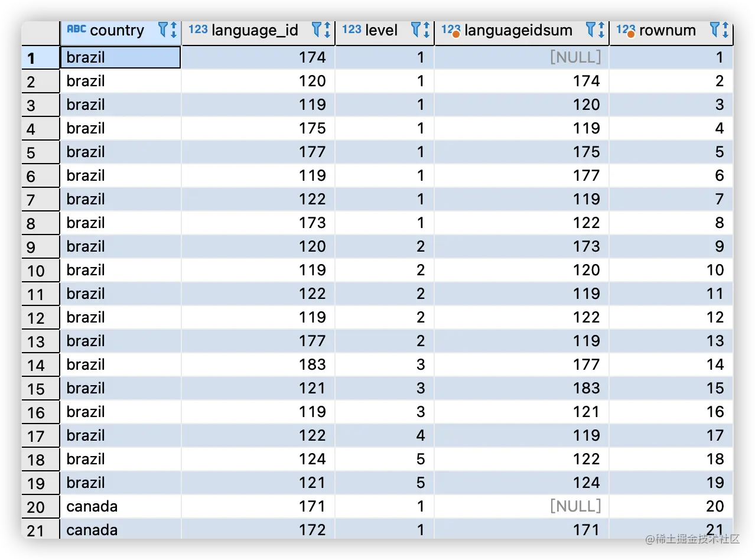Select row header number 9
The width and height of the screenshot is (755, 560).
[41, 246]
